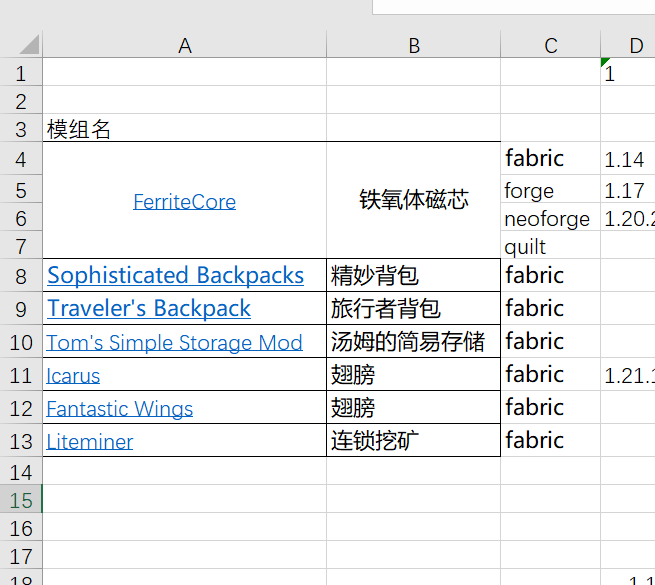Viewport: 655px width, 585px height.
Task: Click the green error indicator in D1
Action: tap(605, 63)
